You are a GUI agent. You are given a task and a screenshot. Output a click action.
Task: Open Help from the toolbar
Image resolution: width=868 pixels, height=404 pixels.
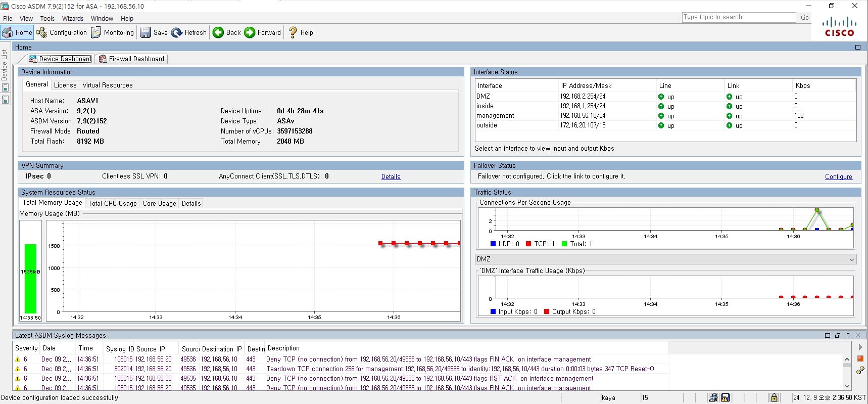point(301,32)
